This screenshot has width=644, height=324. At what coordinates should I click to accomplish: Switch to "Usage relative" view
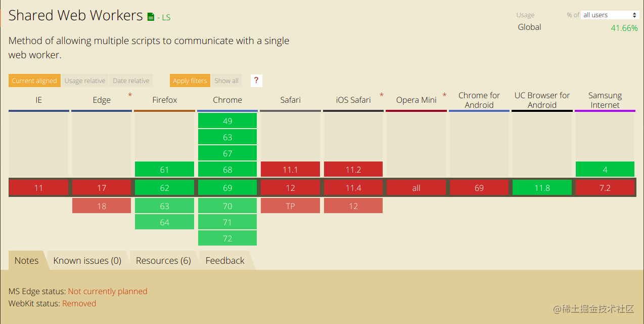84,80
